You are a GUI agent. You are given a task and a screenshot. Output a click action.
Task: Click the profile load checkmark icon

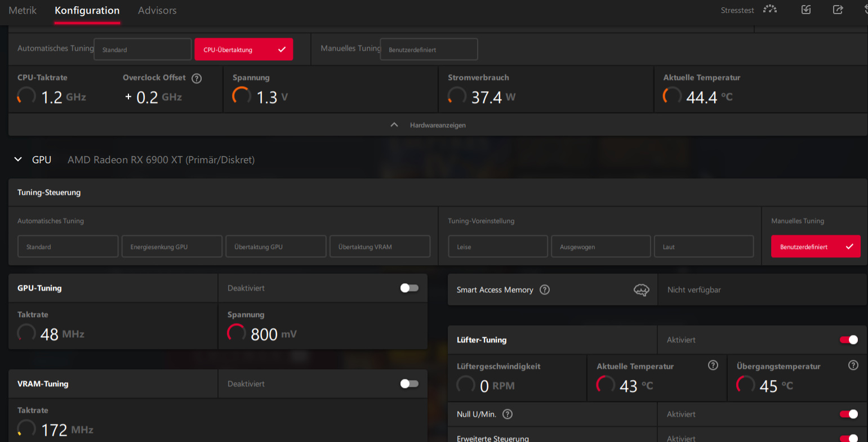(x=806, y=10)
